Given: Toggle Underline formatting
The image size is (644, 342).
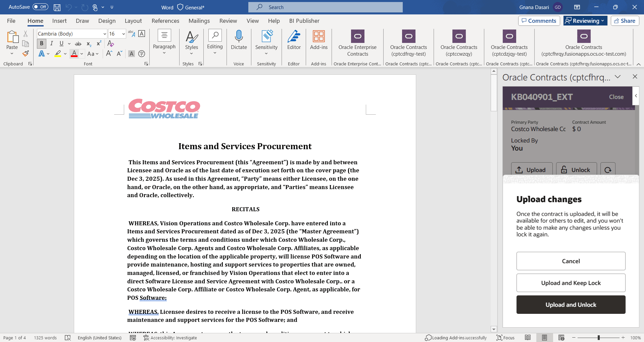Looking at the screenshot, I should click(61, 44).
